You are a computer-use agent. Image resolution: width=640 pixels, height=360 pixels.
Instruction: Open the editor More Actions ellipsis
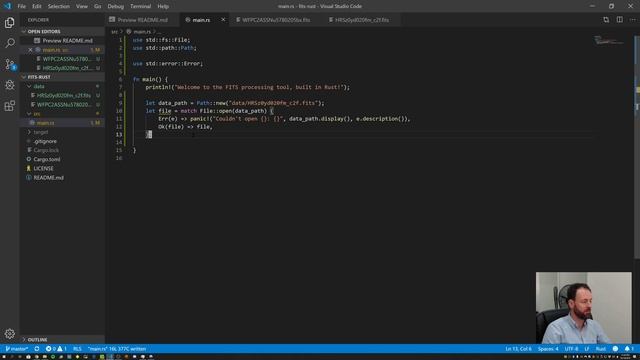632,20
